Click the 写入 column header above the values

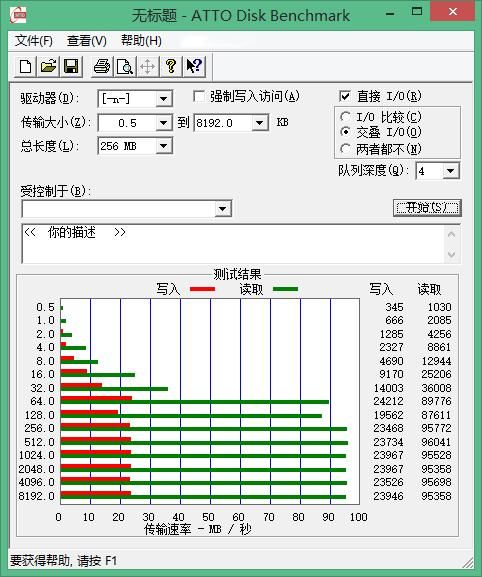pyautogui.click(x=381, y=289)
